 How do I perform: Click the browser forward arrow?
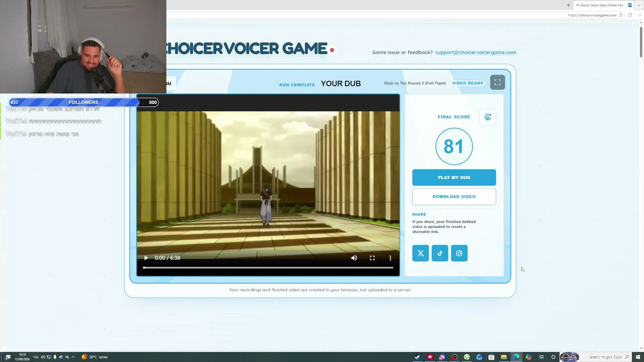[x=639, y=15]
